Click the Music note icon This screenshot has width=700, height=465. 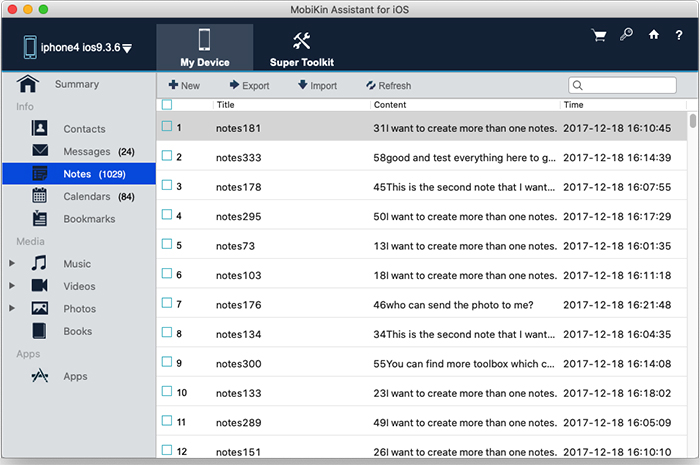(39, 263)
